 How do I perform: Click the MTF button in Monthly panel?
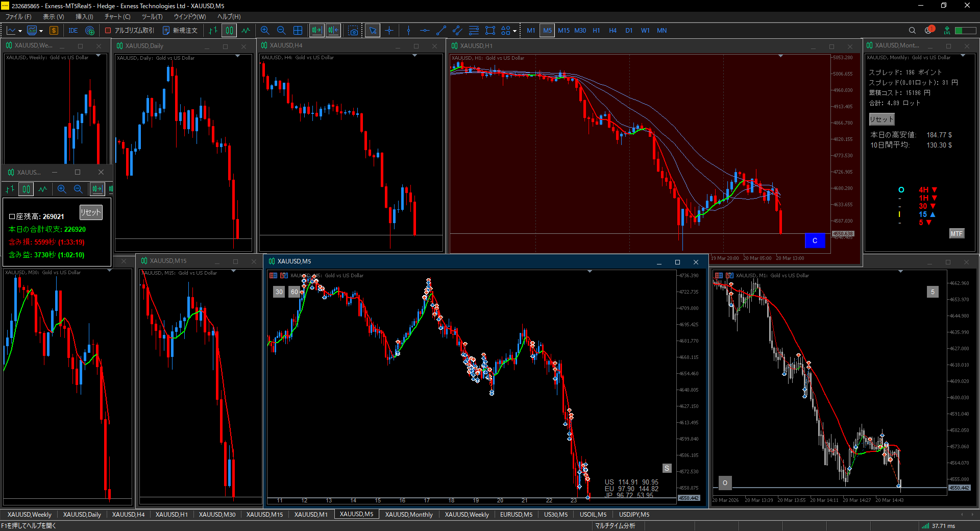[x=956, y=233]
